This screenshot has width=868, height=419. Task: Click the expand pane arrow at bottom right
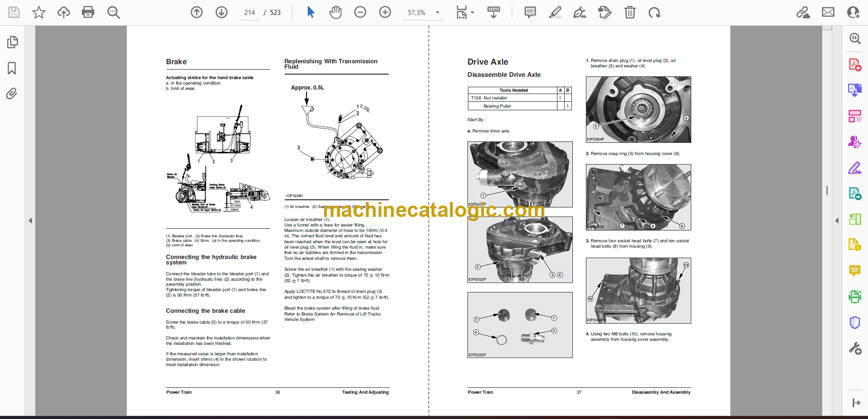click(855, 403)
